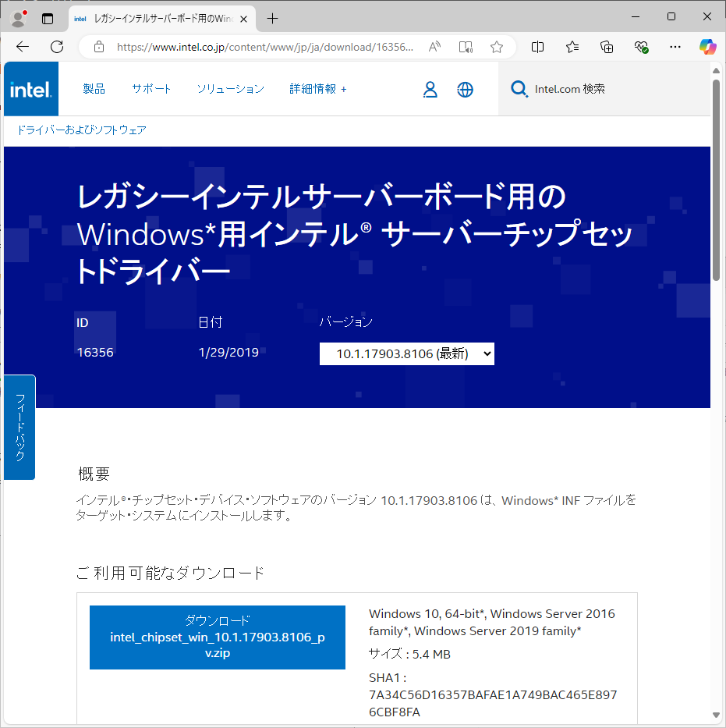Click the 概要 section heading
Image resolution: width=726 pixels, height=728 pixels.
point(94,474)
